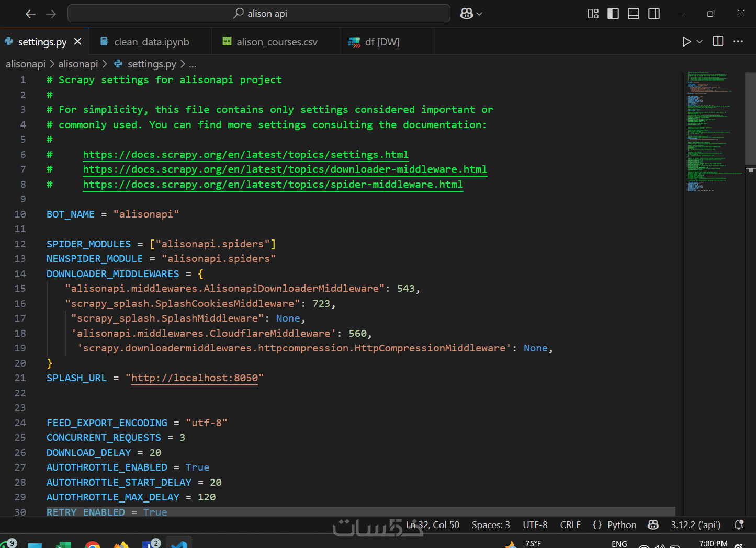Toggle the primary side bar visibility
The height and width of the screenshot is (548, 756).
pyautogui.click(x=613, y=14)
